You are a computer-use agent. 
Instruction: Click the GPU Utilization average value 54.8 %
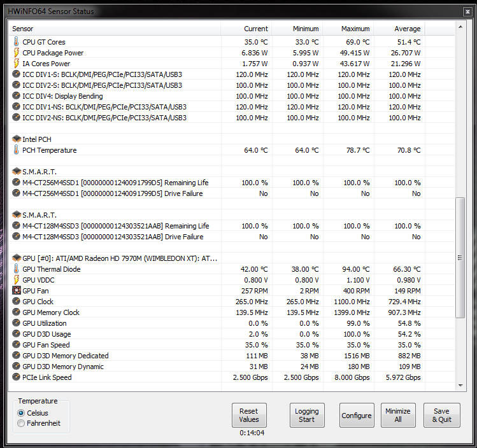409,323
